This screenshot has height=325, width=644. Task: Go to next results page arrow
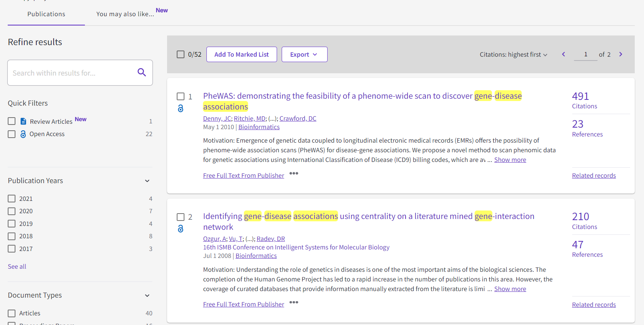620,54
